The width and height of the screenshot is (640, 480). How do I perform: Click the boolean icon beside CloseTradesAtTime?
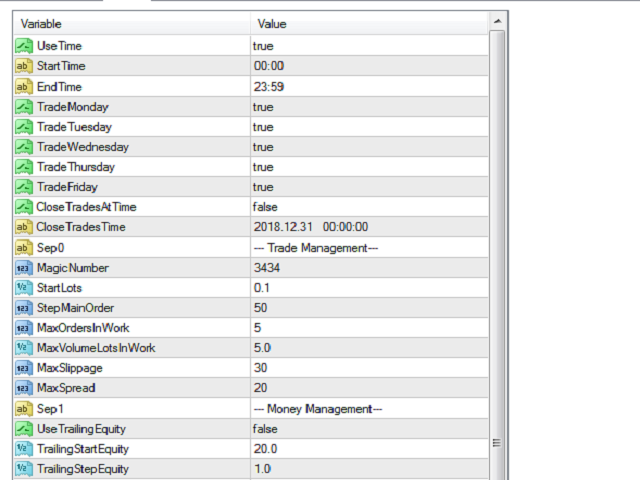tap(24, 207)
